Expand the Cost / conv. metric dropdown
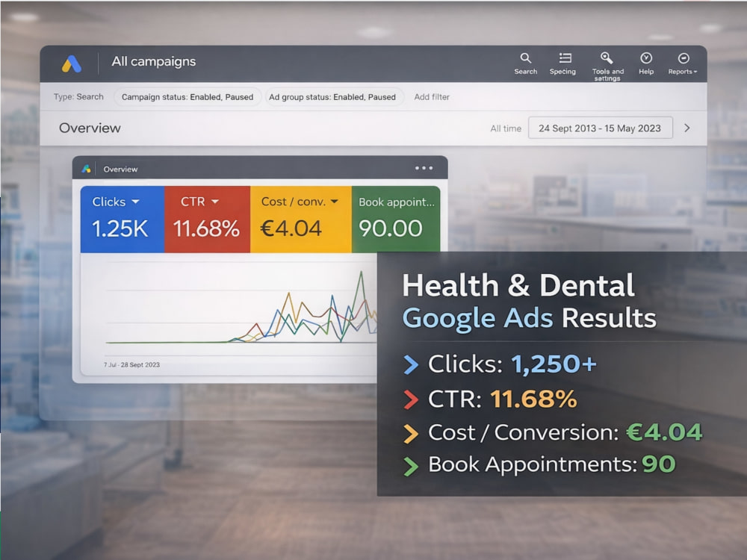This screenshot has height=560, width=747. pos(335,202)
